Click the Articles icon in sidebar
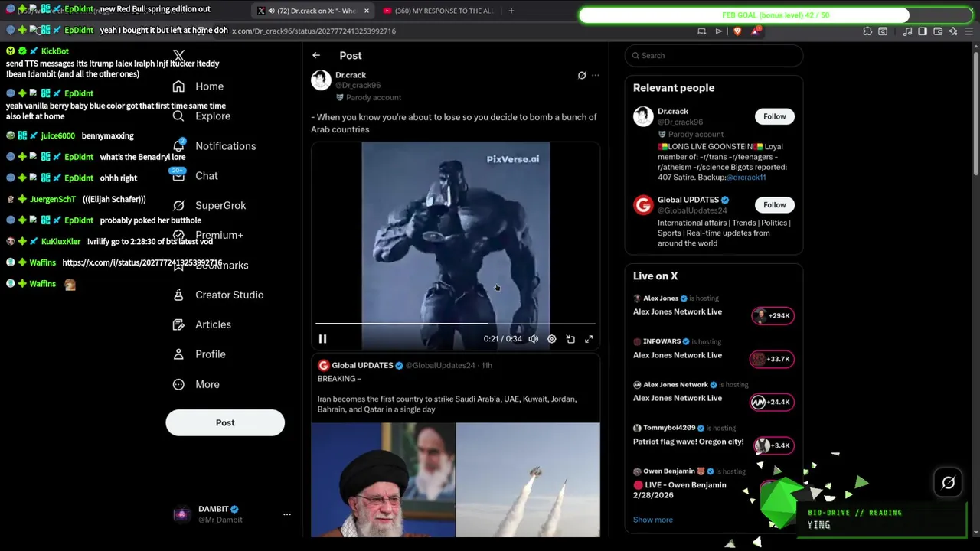980x551 pixels. 178,324
